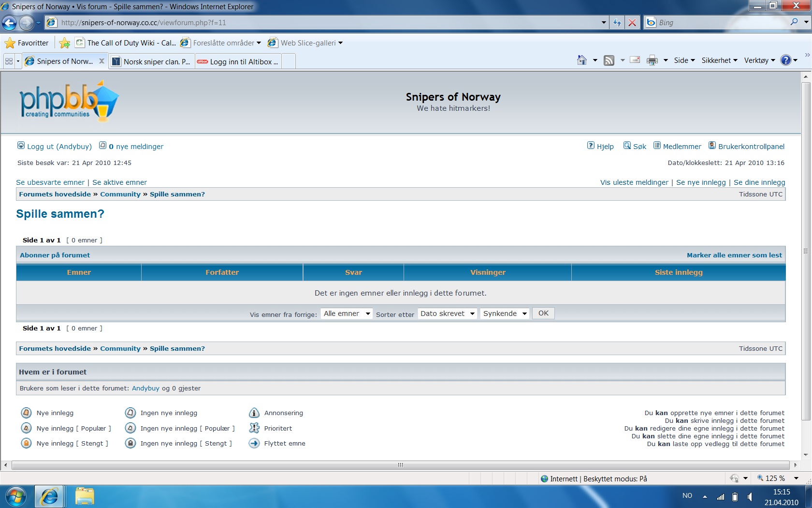This screenshot has height=508, width=812.
Task: Click the horizontal scrollbar track
Action: (x=400, y=465)
